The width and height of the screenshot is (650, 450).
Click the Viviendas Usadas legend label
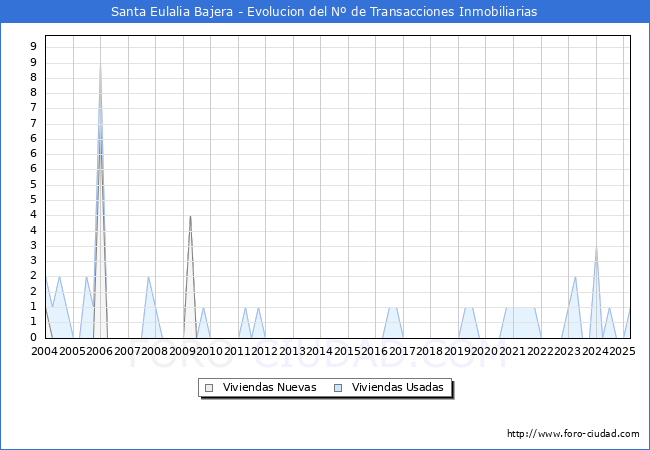[x=398, y=387]
